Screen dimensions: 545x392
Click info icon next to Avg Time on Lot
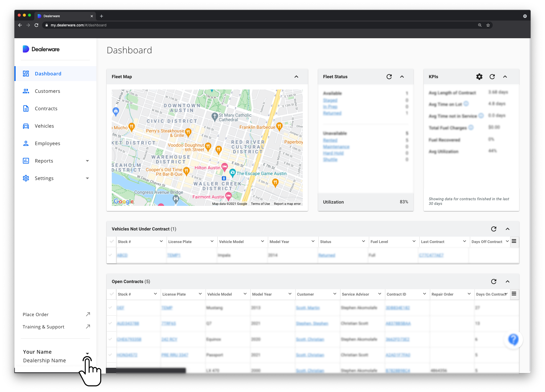(466, 104)
